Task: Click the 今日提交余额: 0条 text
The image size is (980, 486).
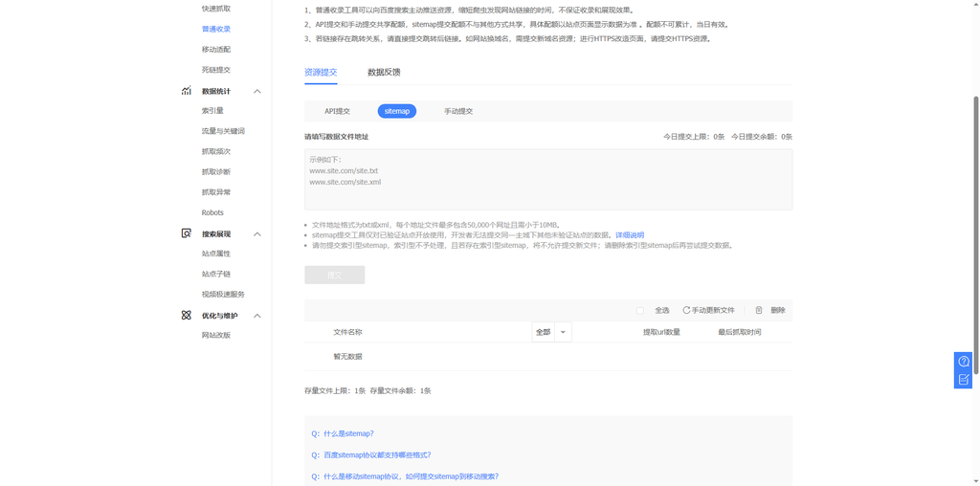Action: (x=762, y=136)
